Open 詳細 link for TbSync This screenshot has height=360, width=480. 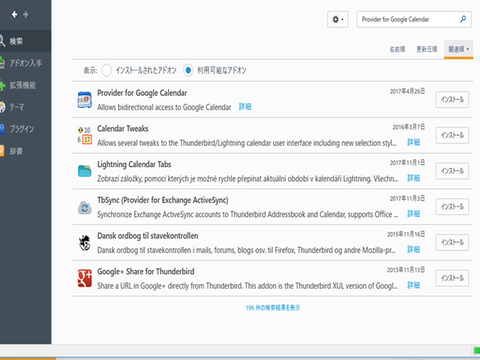tap(413, 214)
